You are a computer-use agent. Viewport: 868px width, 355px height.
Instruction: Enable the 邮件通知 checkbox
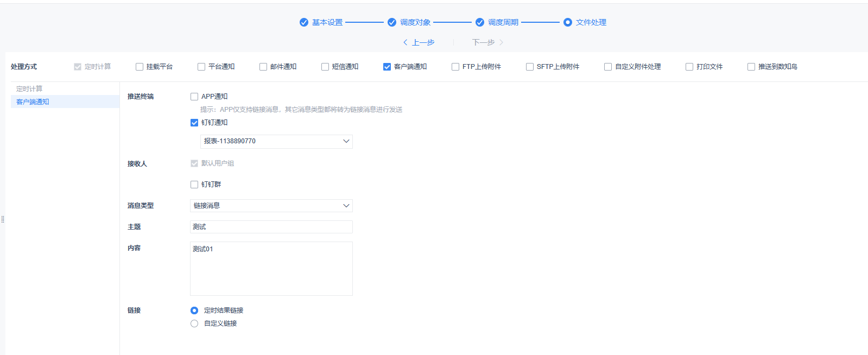point(263,67)
